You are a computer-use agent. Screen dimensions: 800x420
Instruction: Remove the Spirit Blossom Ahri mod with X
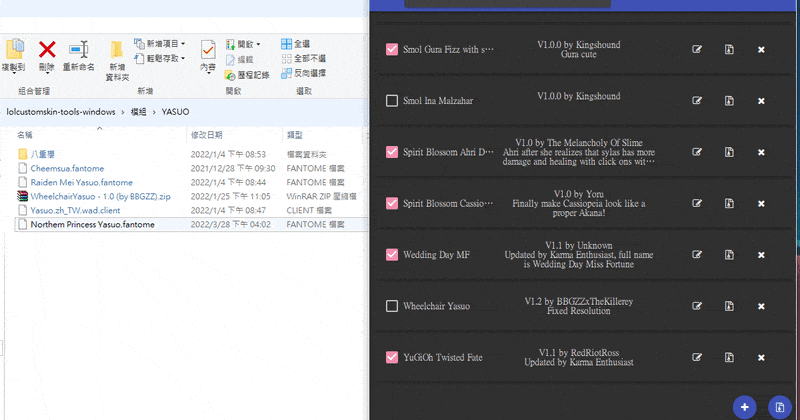click(x=761, y=152)
